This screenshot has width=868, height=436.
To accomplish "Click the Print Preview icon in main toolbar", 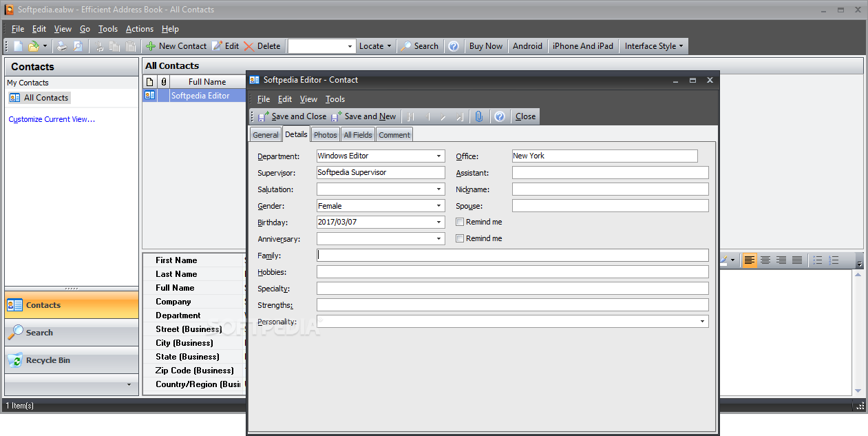I will pyautogui.click(x=78, y=46).
